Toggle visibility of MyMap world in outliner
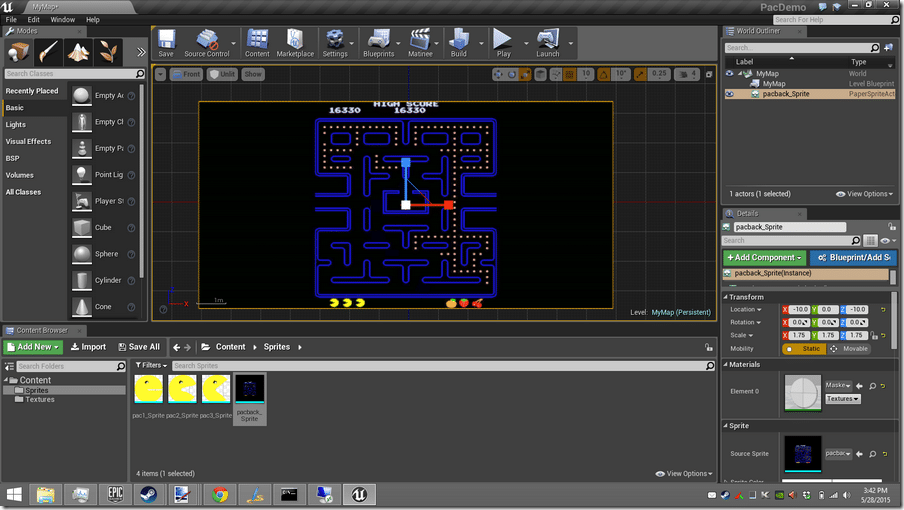904x510 pixels. pyautogui.click(x=730, y=74)
